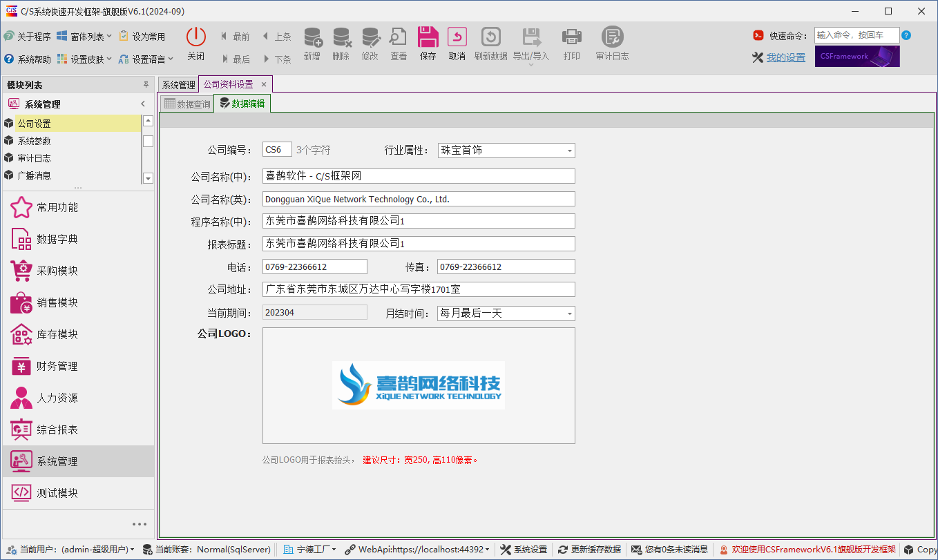The height and width of the screenshot is (560, 938).
Task: Select 系统管理 module at sidebar bottom
Action: pyautogui.click(x=79, y=461)
